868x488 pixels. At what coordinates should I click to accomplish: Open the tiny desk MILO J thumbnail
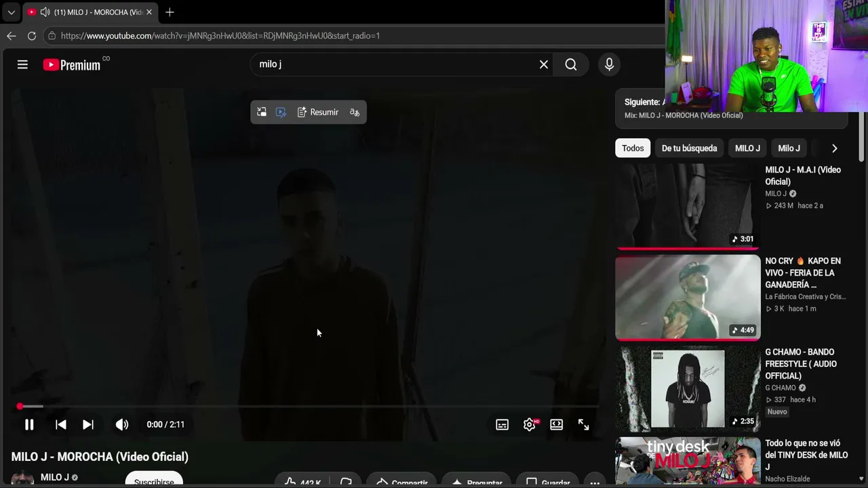point(688,462)
